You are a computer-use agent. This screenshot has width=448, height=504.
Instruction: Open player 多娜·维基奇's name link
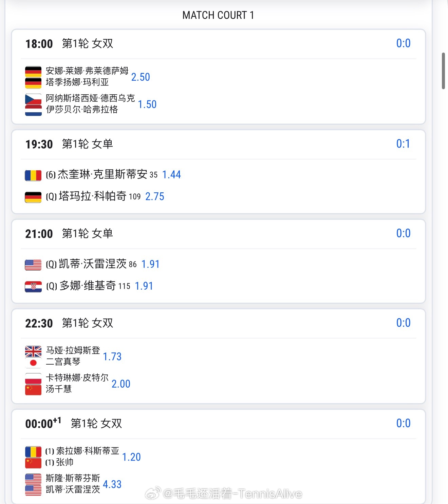pos(88,286)
